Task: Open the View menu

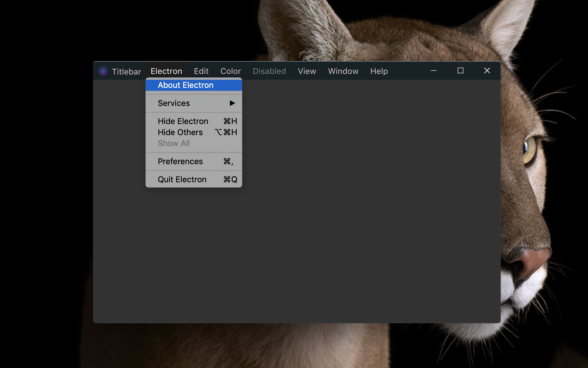Action: 307,71
